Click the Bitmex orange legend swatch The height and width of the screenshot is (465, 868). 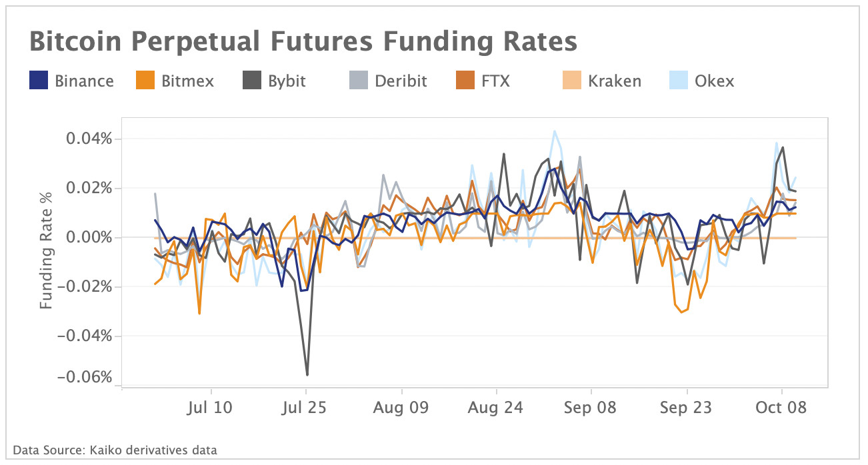pyautogui.click(x=146, y=81)
